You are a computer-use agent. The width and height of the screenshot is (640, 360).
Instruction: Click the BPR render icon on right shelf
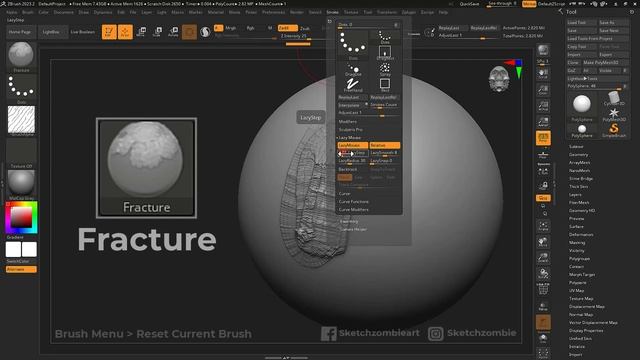coord(543,51)
